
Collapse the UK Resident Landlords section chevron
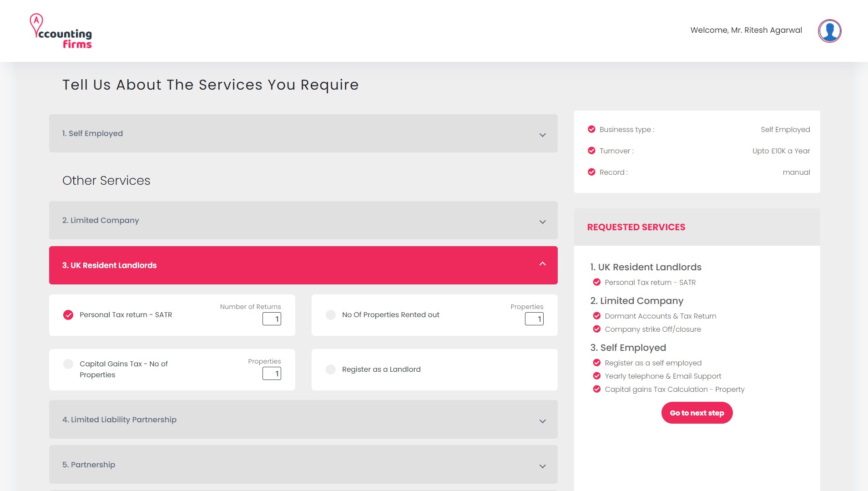point(542,264)
